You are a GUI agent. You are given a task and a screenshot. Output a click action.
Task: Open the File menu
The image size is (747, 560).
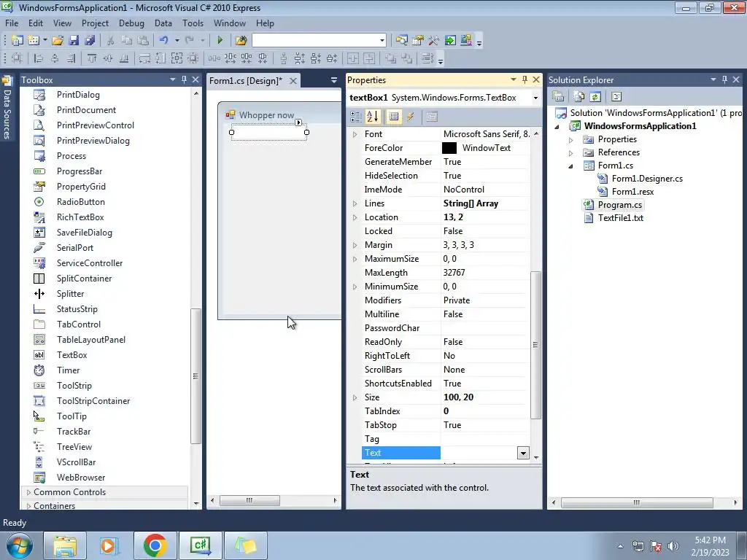pyautogui.click(x=12, y=23)
